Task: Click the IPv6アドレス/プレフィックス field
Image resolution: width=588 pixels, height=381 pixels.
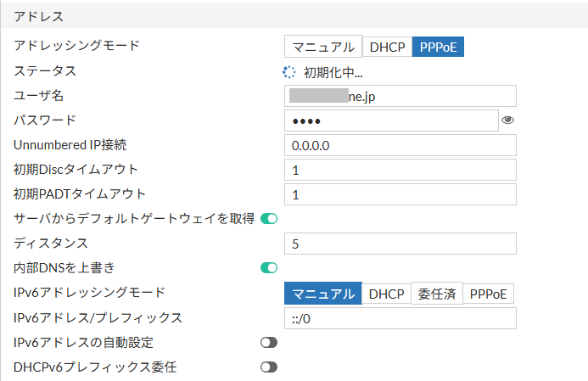Action: 400,318
